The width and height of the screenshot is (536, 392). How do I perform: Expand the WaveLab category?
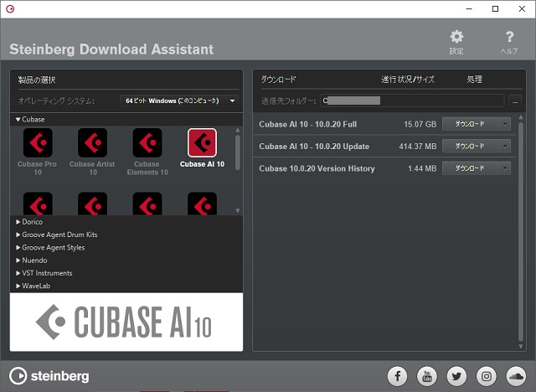tap(18, 286)
